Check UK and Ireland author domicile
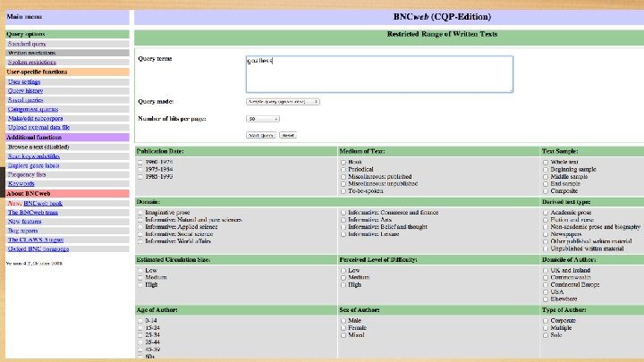This screenshot has height=362, width=644. 546,271
